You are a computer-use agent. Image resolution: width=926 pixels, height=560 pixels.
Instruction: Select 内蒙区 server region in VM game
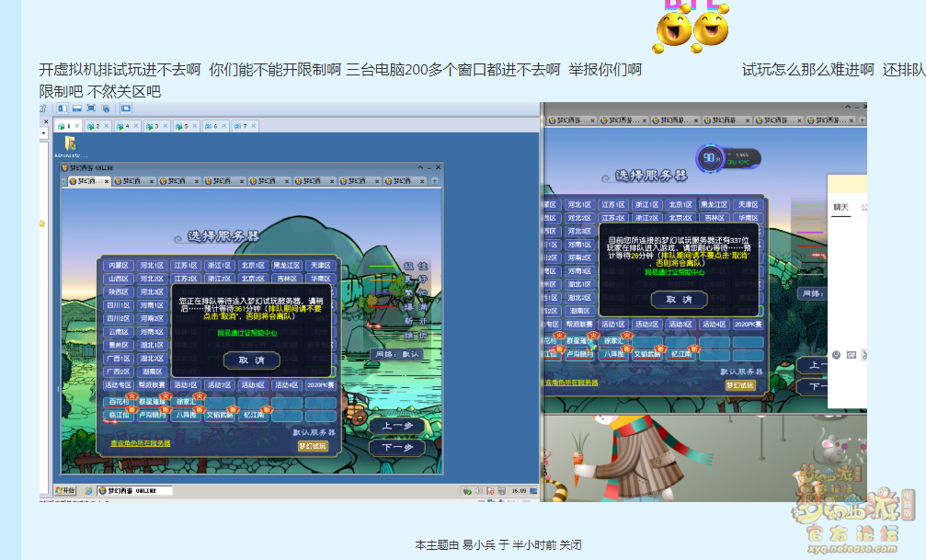[118, 266]
